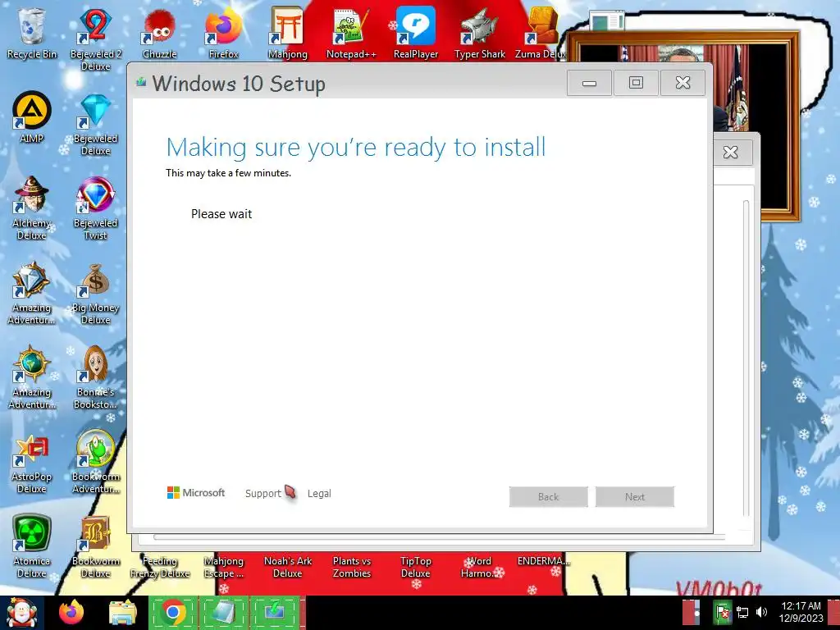Click the Back button in Setup

[549, 496]
